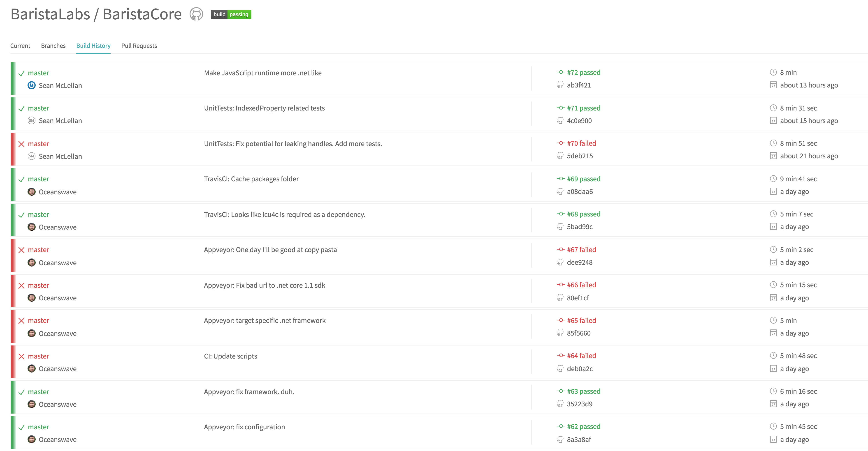Click passed checkmark icon on build #63 row
The width and height of the screenshot is (868, 451).
click(x=21, y=392)
